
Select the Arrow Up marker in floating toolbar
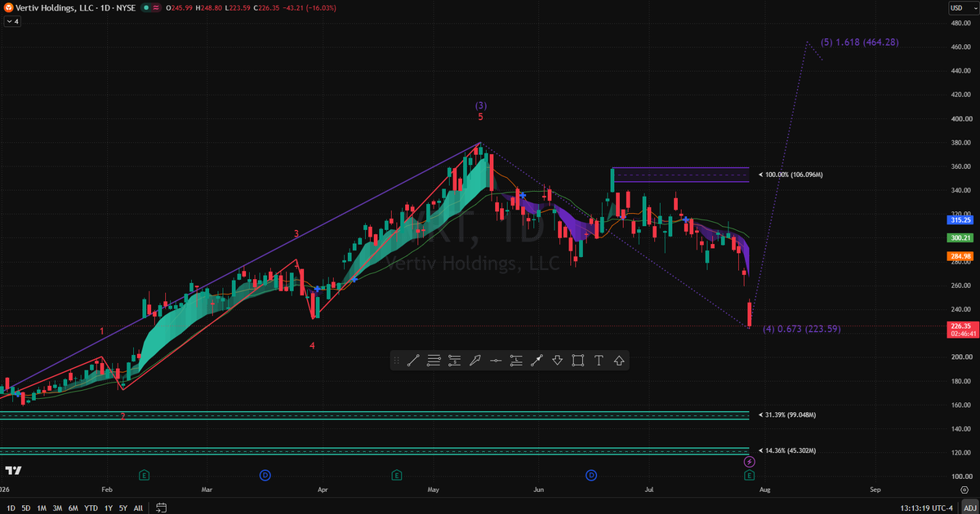(x=619, y=361)
